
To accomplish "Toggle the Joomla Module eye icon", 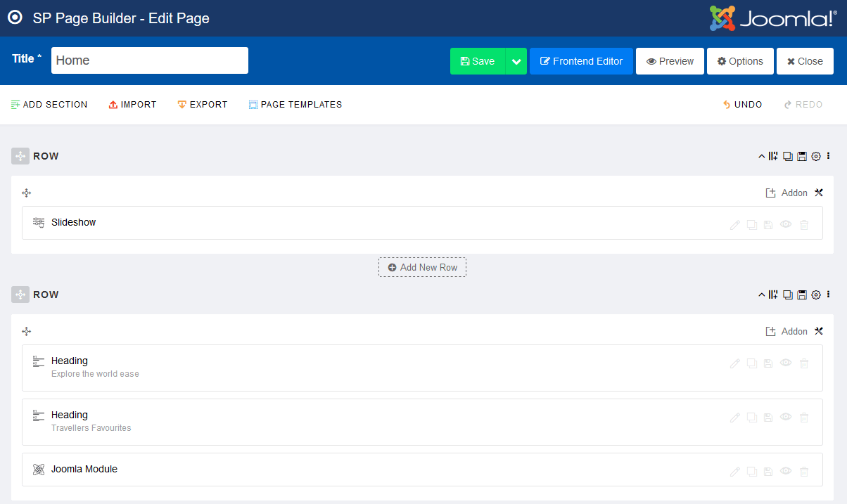I will click(786, 472).
